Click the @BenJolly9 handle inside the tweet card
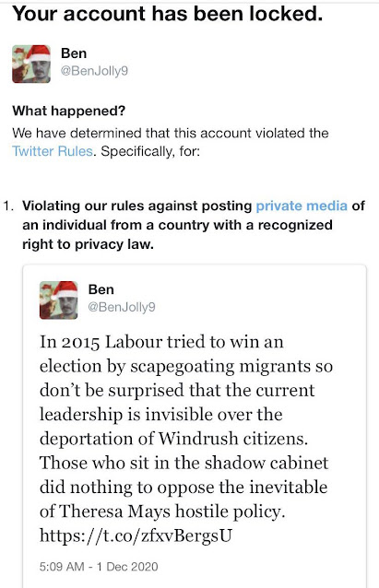379x588 pixels. click(122, 307)
